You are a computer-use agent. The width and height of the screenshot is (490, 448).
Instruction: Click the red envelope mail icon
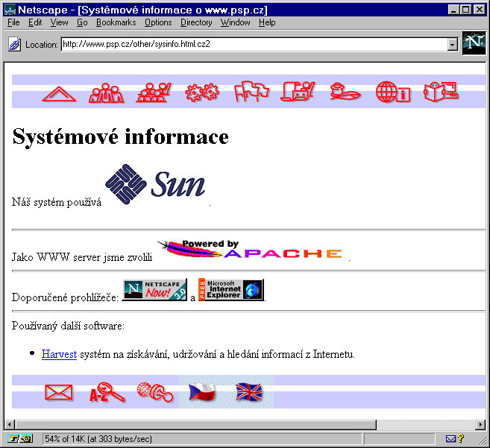[59, 392]
